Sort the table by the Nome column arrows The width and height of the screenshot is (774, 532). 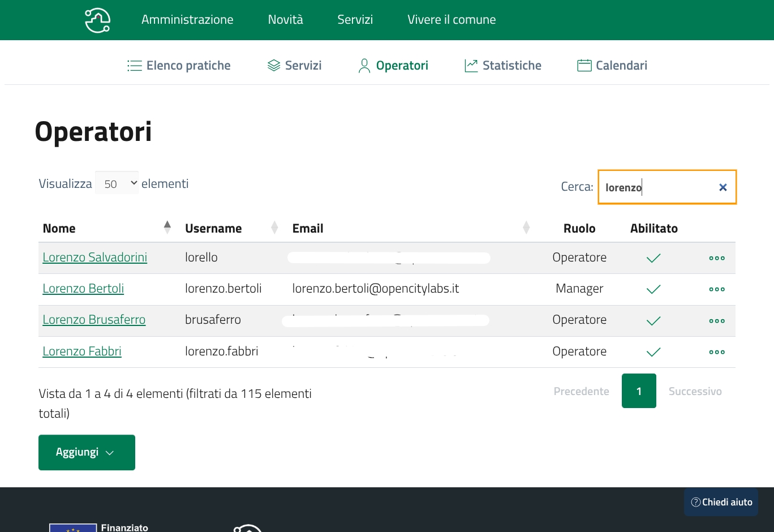pos(167,228)
